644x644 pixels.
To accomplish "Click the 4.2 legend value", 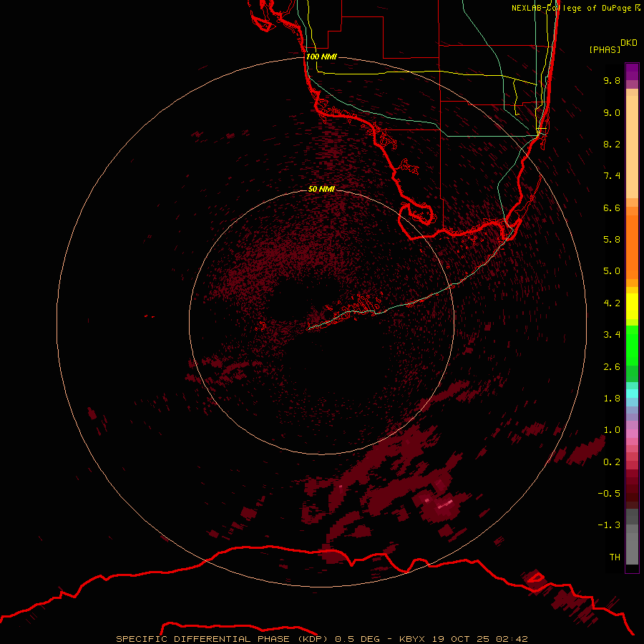I will (x=612, y=303).
